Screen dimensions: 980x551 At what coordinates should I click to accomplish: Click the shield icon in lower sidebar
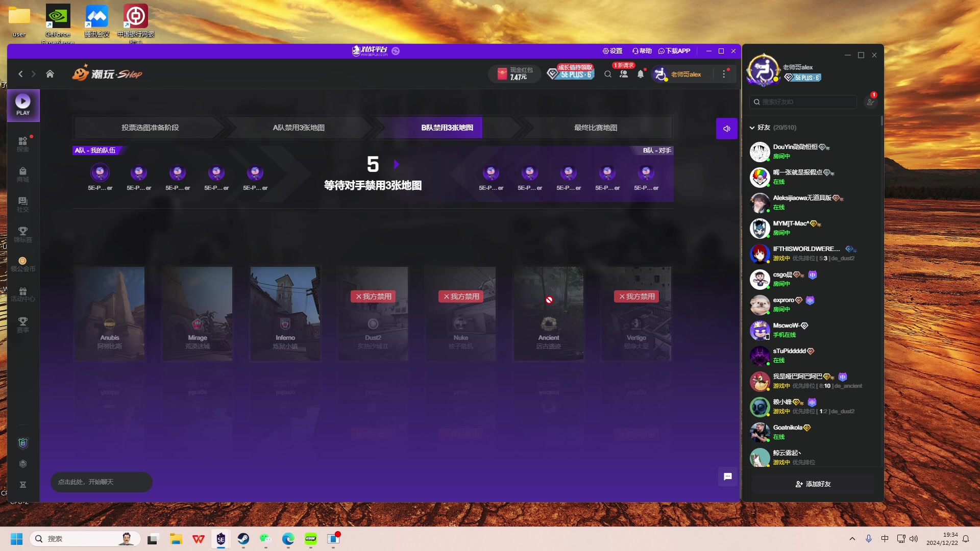point(23,443)
